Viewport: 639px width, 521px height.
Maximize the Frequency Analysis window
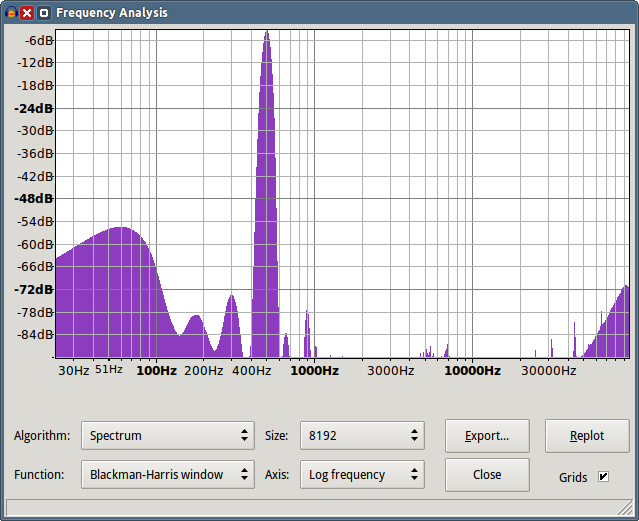coord(44,13)
